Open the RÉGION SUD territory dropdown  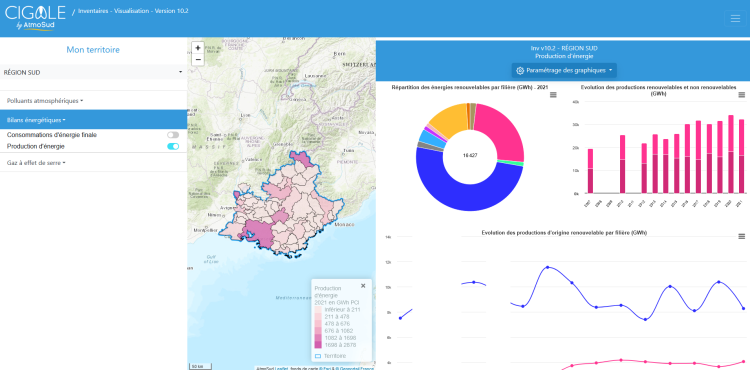(93, 72)
